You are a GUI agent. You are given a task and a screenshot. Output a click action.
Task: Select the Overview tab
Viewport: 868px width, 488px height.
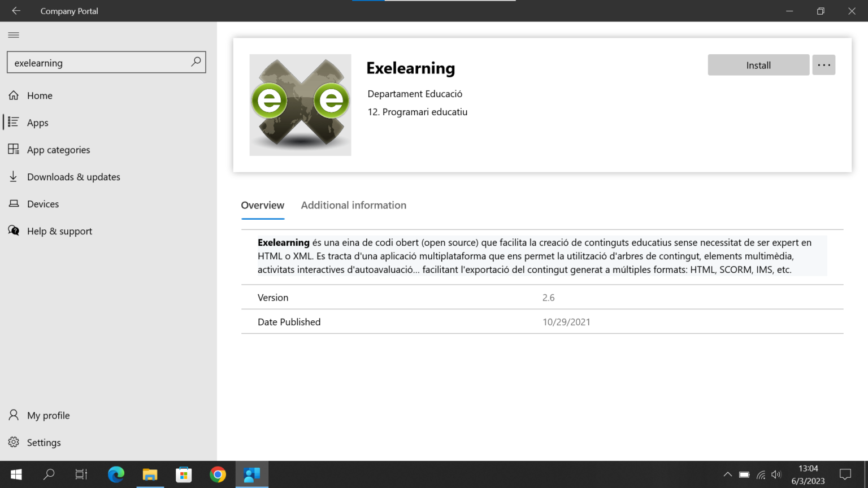(x=263, y=205)
